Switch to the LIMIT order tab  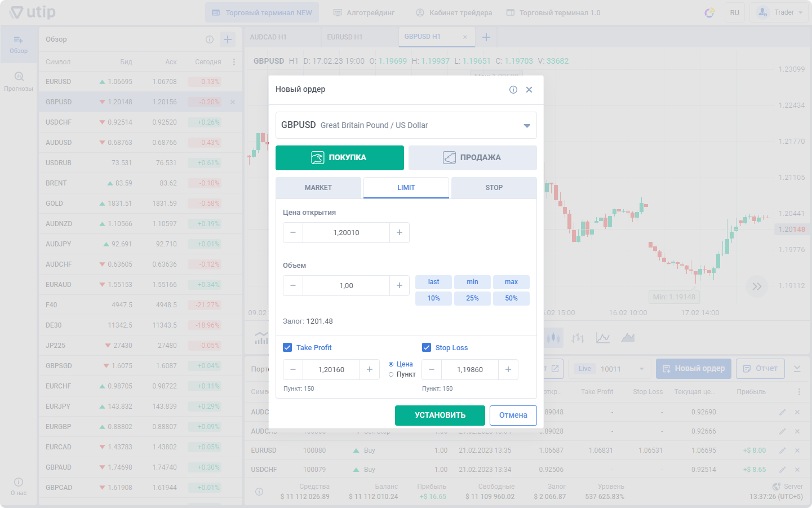tap(406, 188)
